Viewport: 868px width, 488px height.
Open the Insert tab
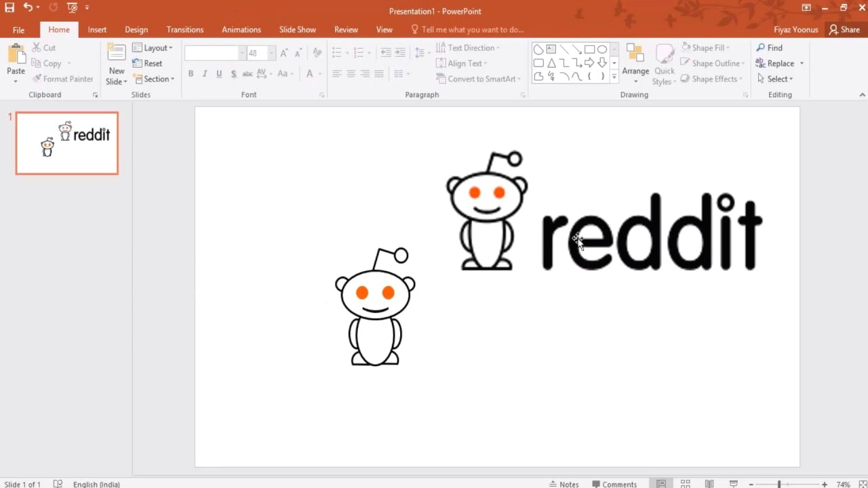click(x=97, y=30)
